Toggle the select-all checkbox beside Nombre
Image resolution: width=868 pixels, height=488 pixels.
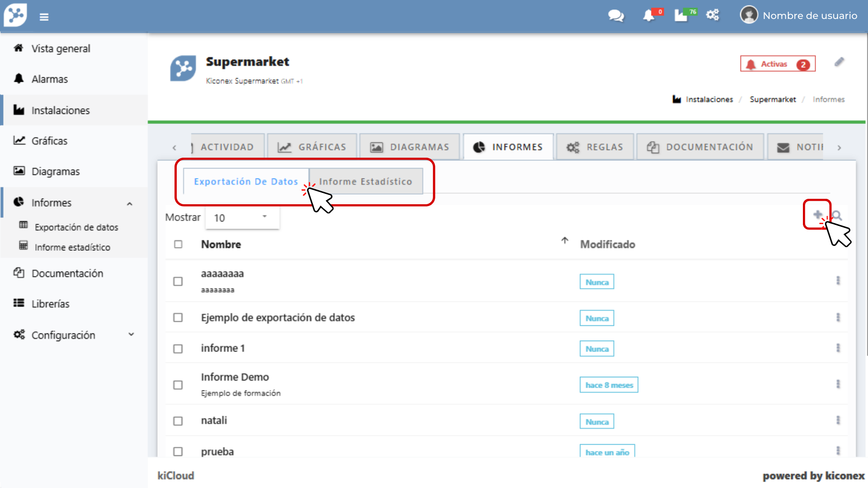click(x=178, y=244)
